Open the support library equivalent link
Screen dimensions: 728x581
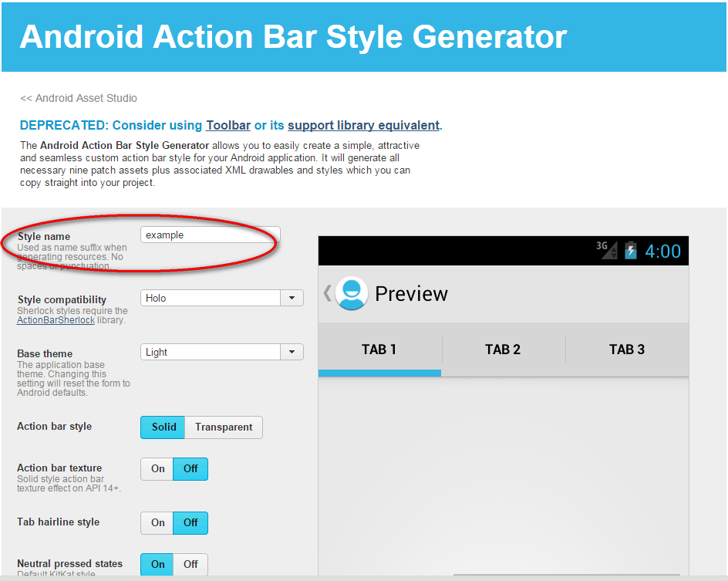pyautogui.click(x=363, y=126)
